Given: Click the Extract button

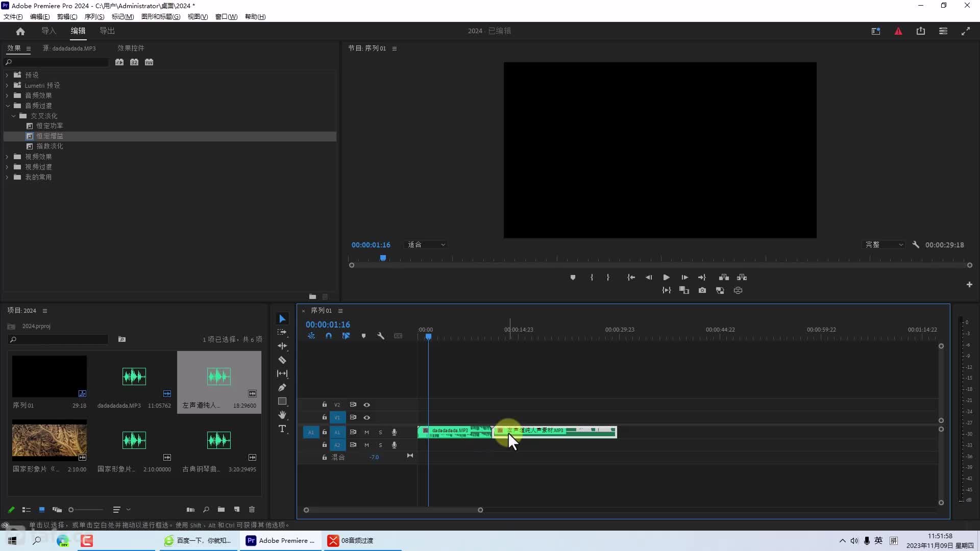Looking at the screenshot, I should (742, 278).
